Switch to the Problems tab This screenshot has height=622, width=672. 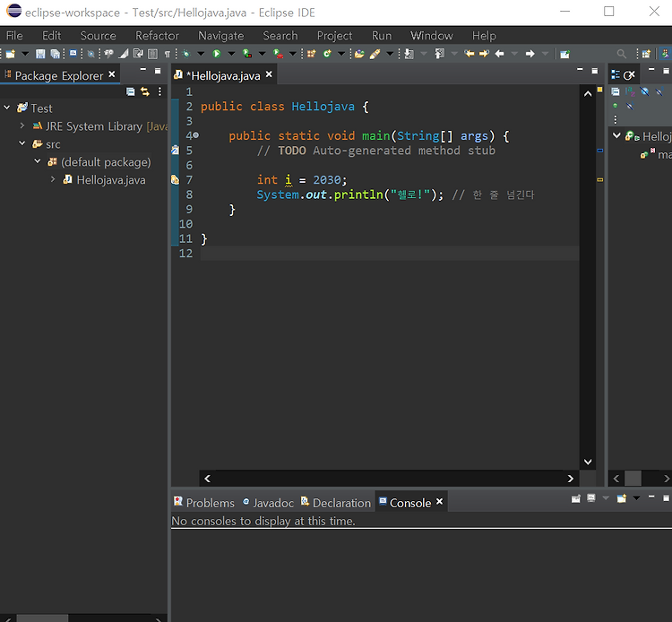[x=210, y=503]
